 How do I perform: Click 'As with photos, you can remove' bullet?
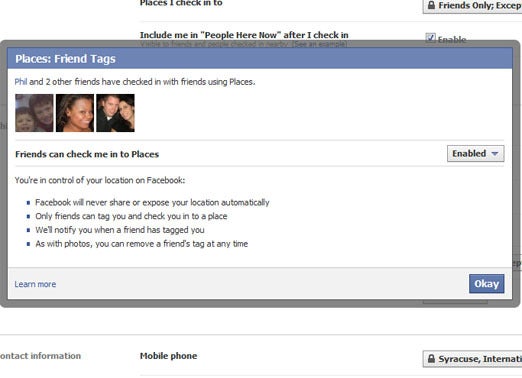click(x=142, y=244)
